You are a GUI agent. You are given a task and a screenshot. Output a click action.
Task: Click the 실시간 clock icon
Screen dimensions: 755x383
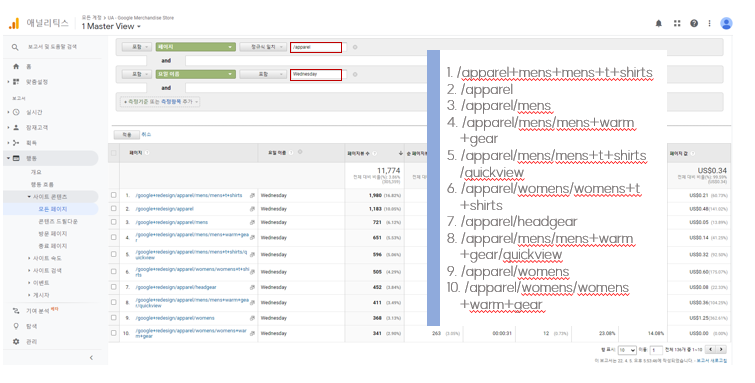coord(16,112)
